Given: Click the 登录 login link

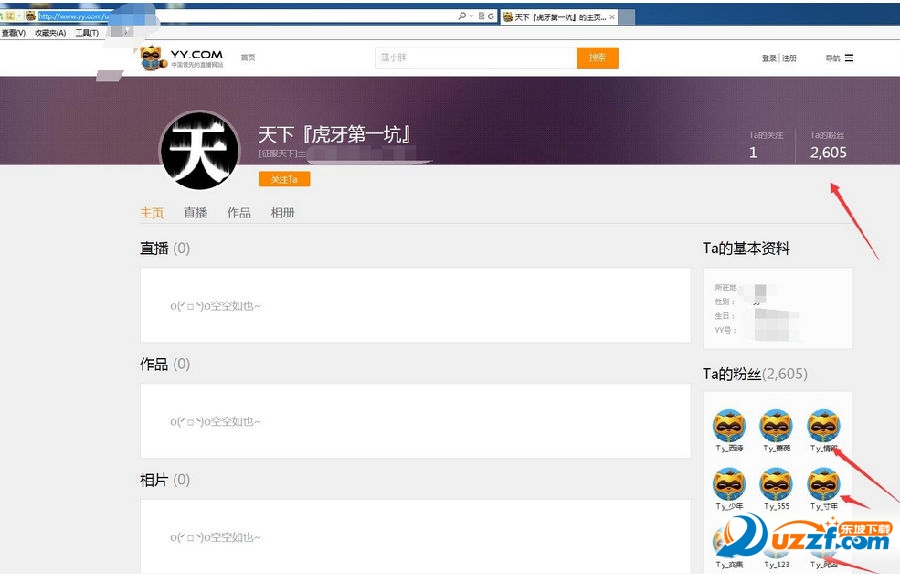Looking at the screenshot, I should [x=768, y=58].
